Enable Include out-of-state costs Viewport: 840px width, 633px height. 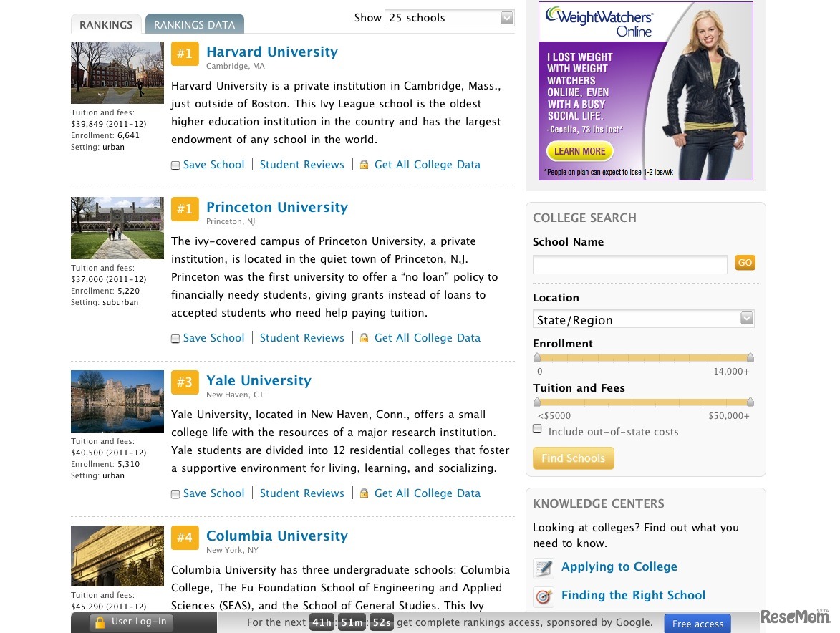(x=537, y=428)
